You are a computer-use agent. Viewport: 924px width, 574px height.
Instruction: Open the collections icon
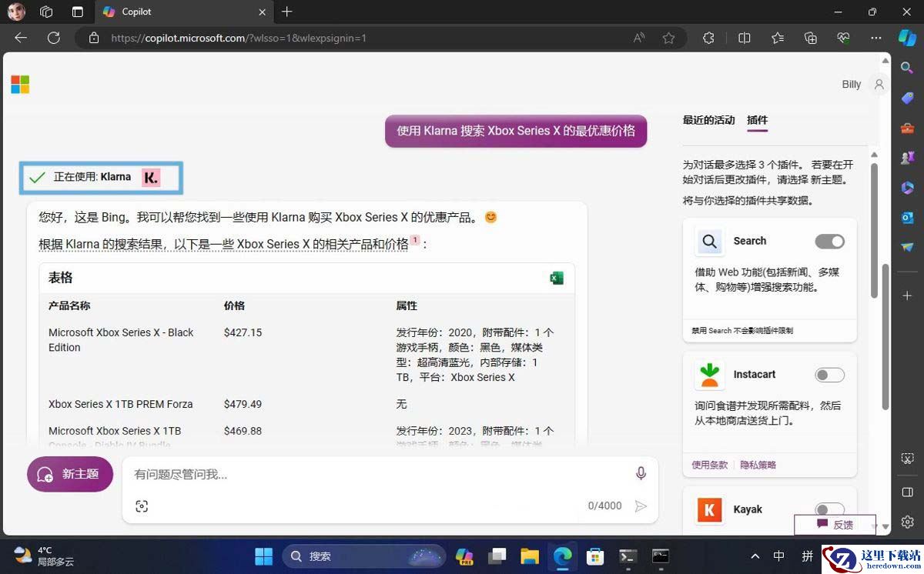(x=810, y=38)
